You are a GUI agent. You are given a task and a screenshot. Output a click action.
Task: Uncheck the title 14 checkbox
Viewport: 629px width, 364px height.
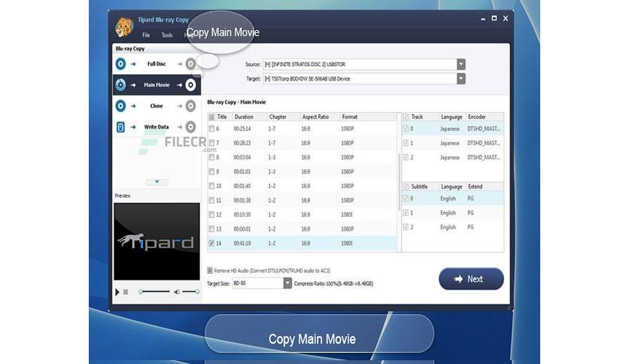point(211,243)
